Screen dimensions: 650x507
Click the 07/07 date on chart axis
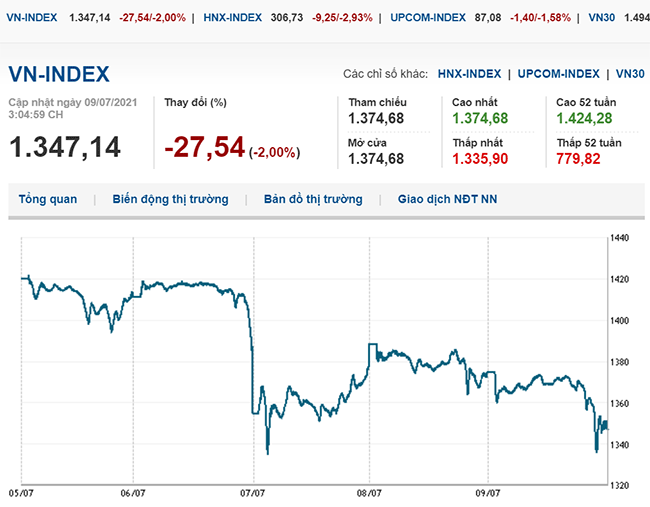tap(252, 492)
